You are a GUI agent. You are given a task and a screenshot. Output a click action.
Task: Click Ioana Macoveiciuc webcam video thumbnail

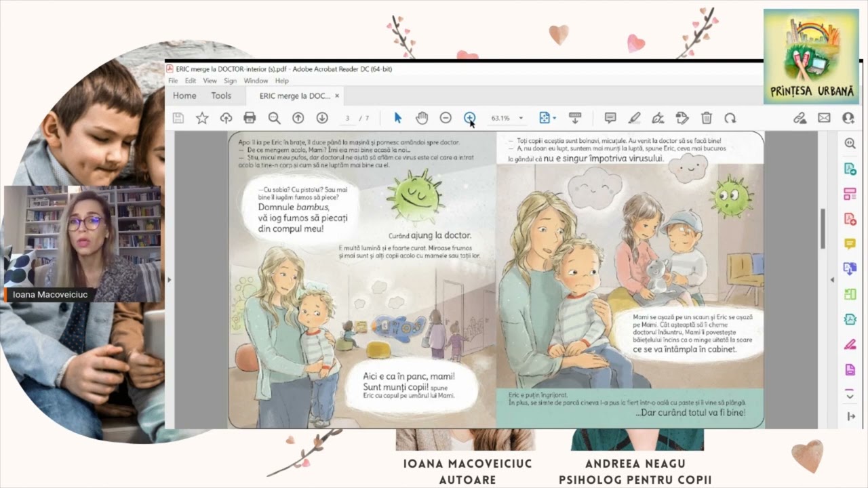[82, 243]
